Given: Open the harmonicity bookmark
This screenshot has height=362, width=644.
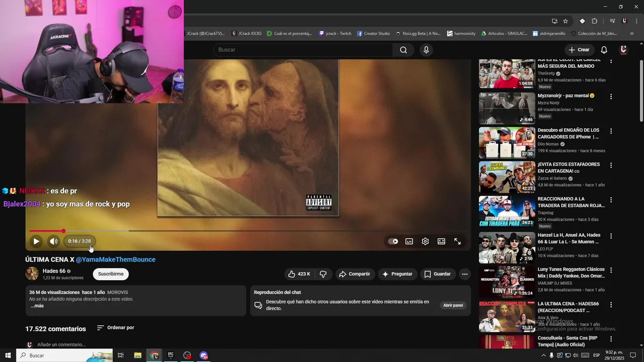Looking at the screenshot, I should click(461, 34).
